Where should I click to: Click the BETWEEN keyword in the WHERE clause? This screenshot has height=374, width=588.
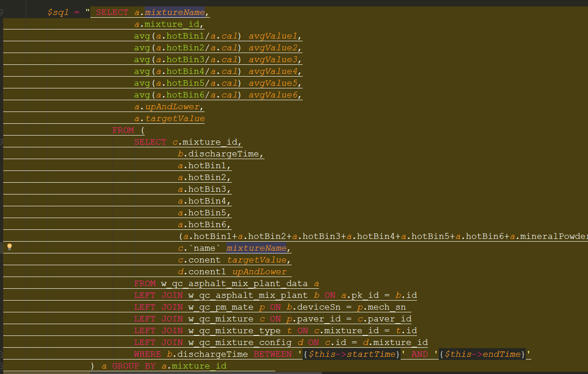(273, 354)
